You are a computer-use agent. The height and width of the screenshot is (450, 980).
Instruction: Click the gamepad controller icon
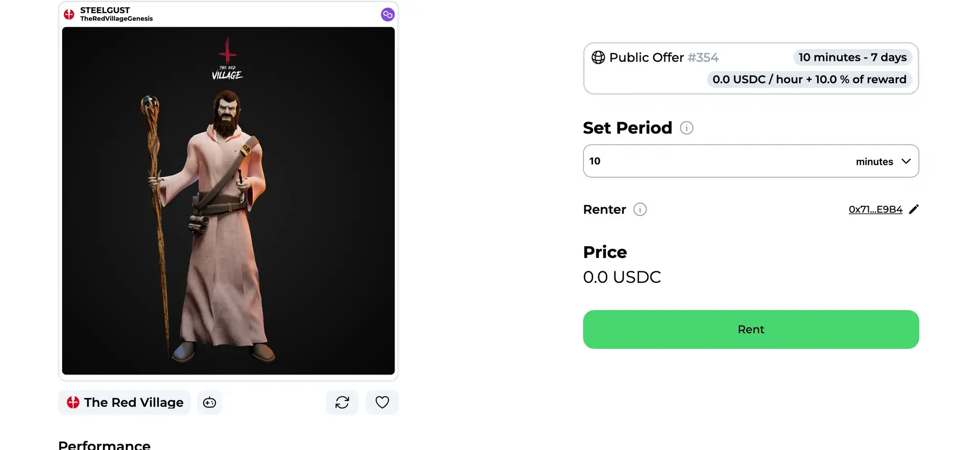click(x=209, y=402)
